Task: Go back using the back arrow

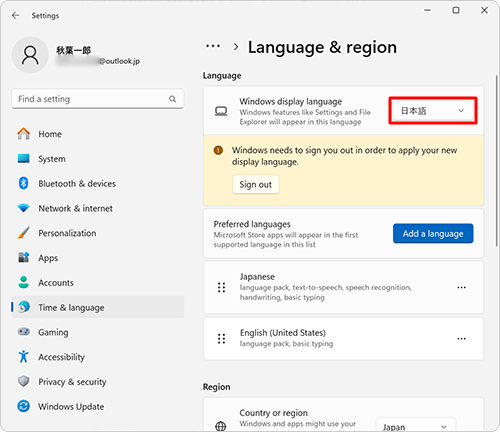Action: [15, 15]
